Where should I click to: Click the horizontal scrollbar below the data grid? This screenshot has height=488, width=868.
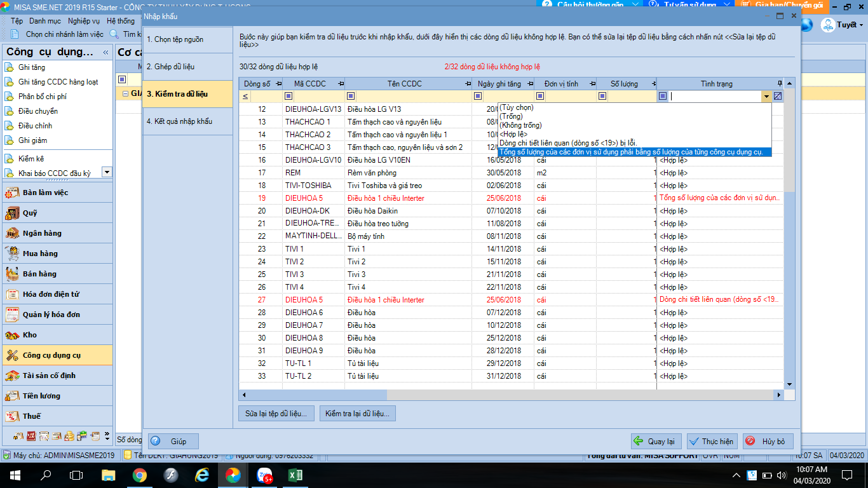pyautogui.click(x=508, y=395)
